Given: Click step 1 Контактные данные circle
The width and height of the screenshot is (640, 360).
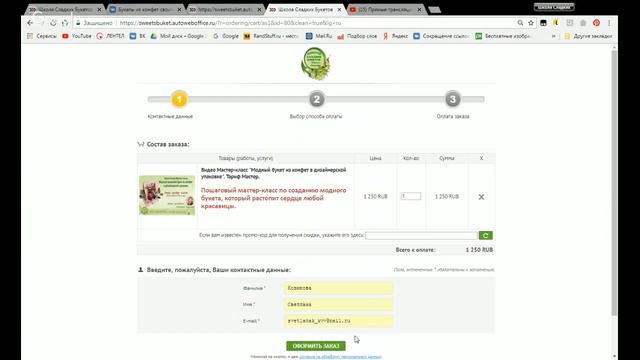Looking at the screenshot, I should tap(179, 99).
